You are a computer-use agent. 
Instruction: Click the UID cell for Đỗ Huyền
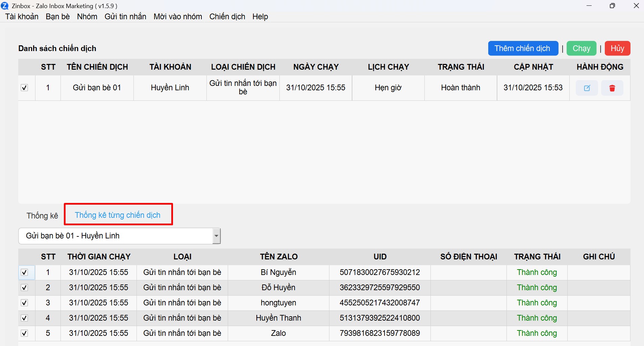380,287
